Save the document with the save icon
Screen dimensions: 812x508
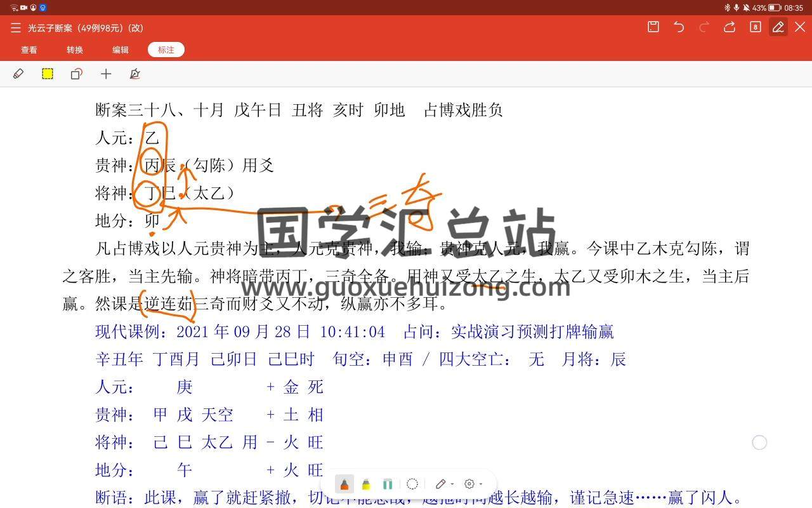(x=653, y=27)
